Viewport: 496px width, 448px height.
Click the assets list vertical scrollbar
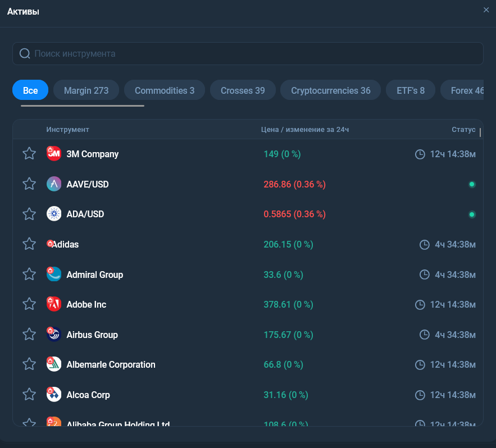(x=480, y=132)
